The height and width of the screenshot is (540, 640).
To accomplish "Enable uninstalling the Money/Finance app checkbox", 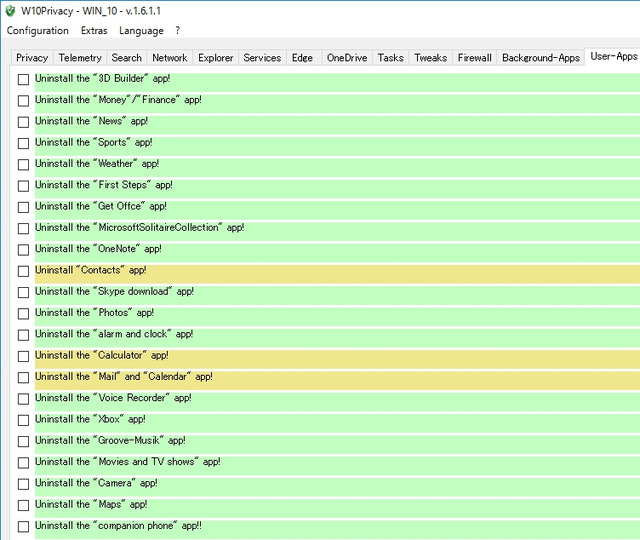I will 23,100.
